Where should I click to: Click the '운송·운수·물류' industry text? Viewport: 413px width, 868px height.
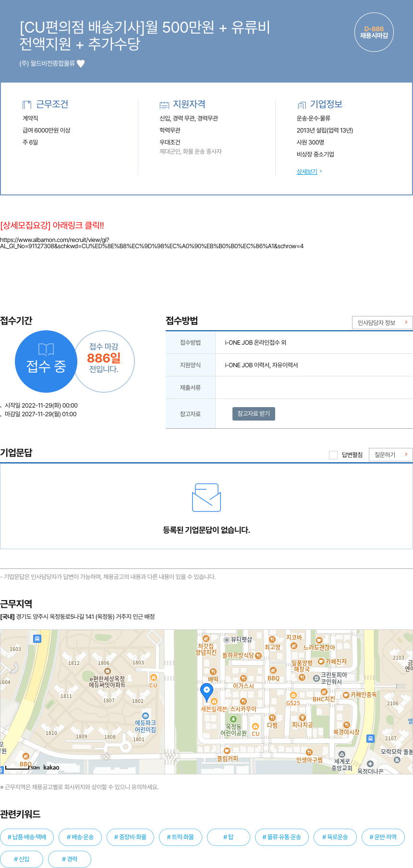(313, 118)
